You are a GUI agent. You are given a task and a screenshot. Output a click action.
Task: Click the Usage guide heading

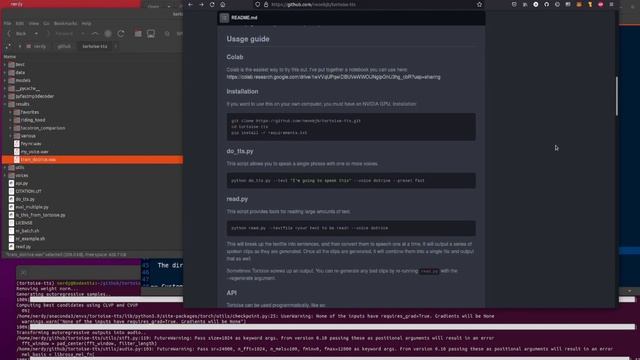pos(248,39)
